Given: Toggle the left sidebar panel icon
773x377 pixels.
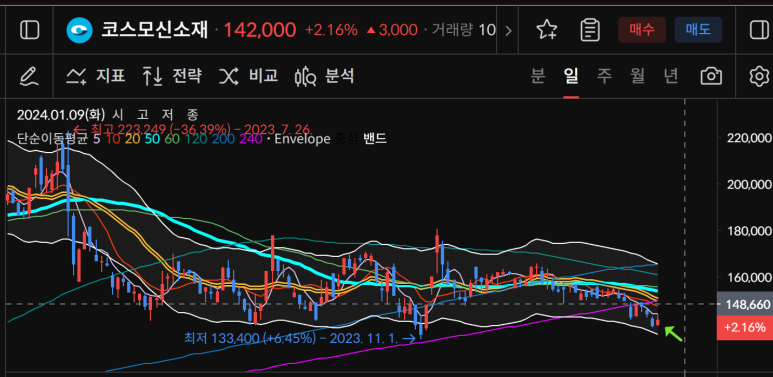Looking at the screenshot, I should click(x=30, y=31).
